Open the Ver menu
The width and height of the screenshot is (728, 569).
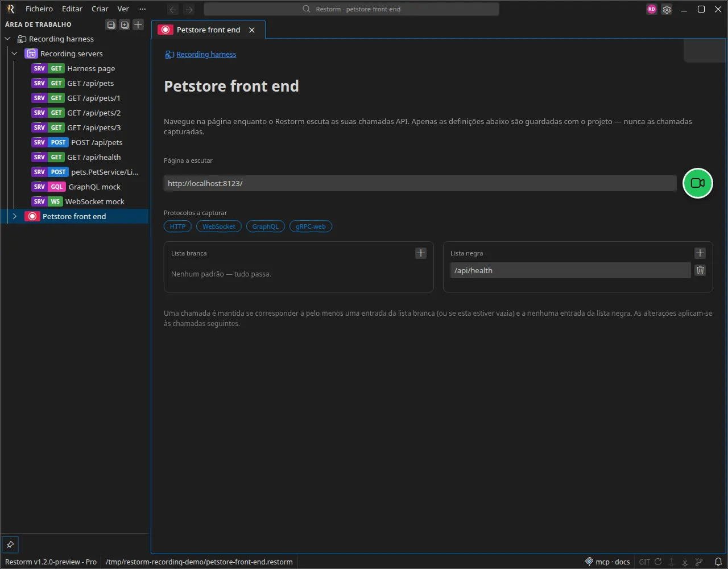pyautogui.click(x=123, y=9)
